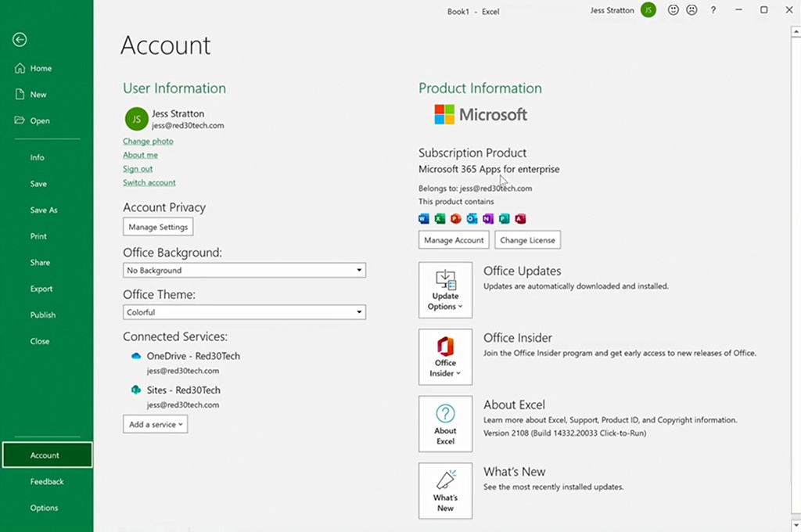Click the smiley face feedback icon
801x532 pixels.
673,10
